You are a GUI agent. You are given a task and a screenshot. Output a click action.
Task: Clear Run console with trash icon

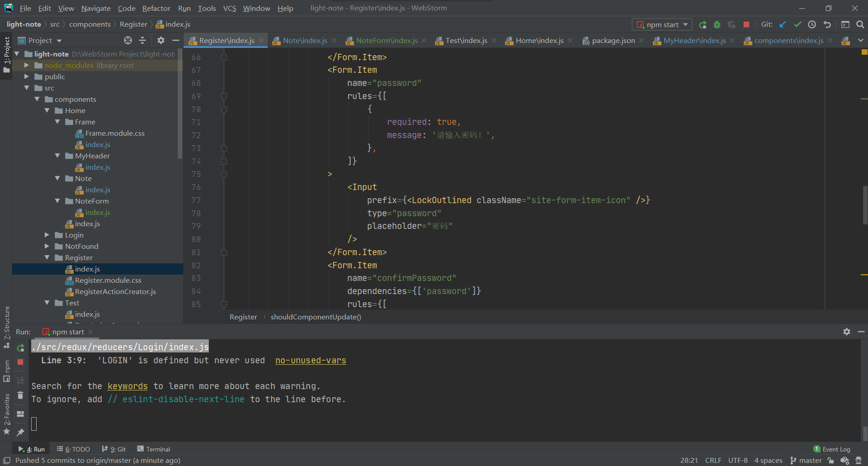pos(20,395)
